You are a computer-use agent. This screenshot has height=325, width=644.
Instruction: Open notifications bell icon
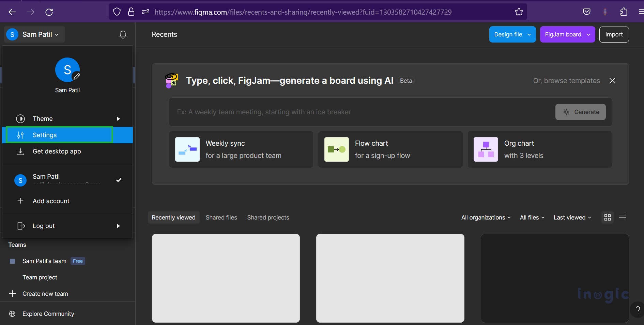point(123,34)
